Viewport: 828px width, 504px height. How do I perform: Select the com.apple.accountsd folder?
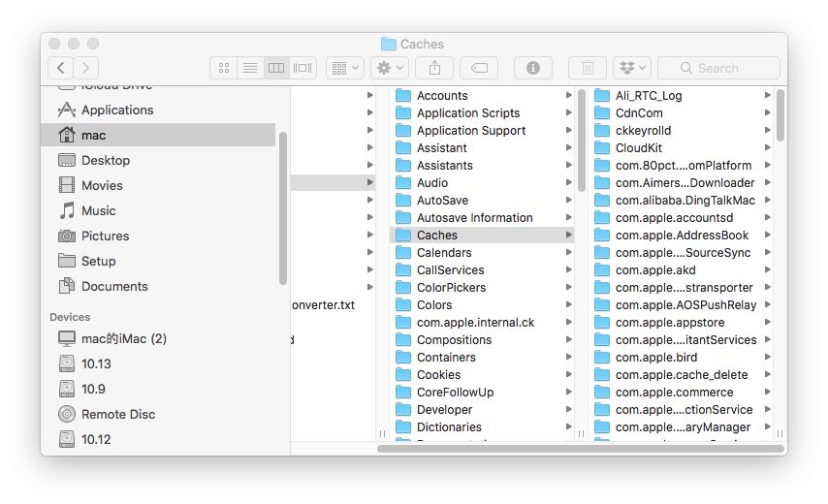tap(681, 217)
